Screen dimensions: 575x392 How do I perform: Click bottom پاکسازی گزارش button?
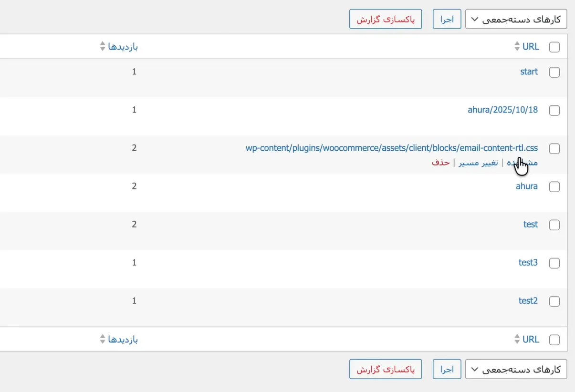pos(386,370)
